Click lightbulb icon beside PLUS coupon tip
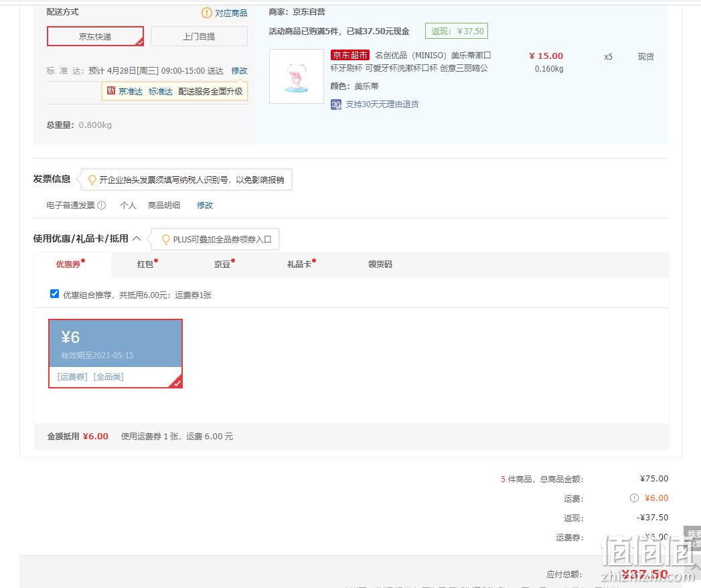The image size is (701, 588). pos(166,239)
